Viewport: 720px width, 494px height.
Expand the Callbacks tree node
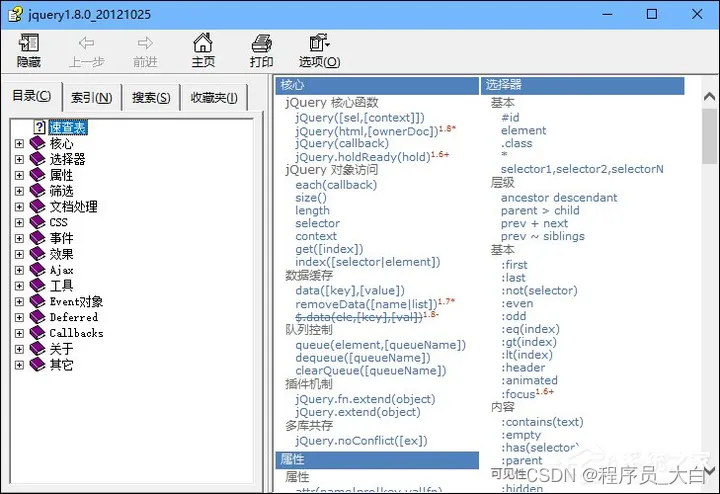point(19,333)
